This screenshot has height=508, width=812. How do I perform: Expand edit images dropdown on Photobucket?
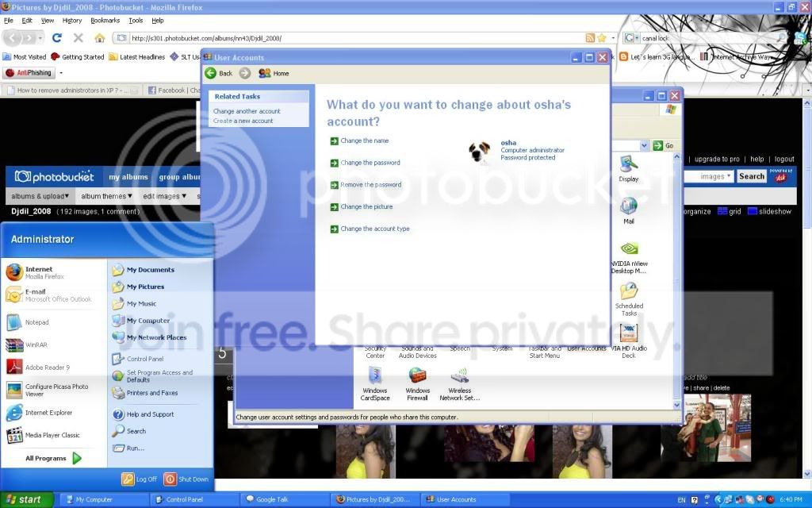[x=165, y=196]
